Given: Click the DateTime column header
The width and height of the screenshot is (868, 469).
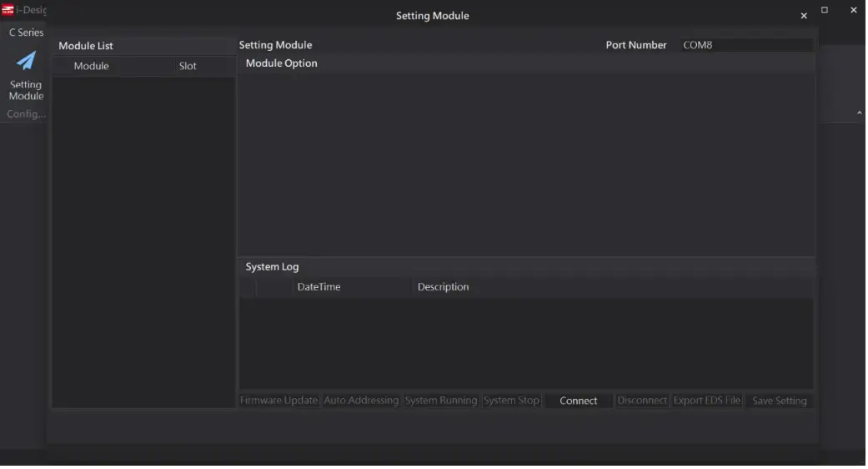Looking at the screenshot, I should 319,287.
